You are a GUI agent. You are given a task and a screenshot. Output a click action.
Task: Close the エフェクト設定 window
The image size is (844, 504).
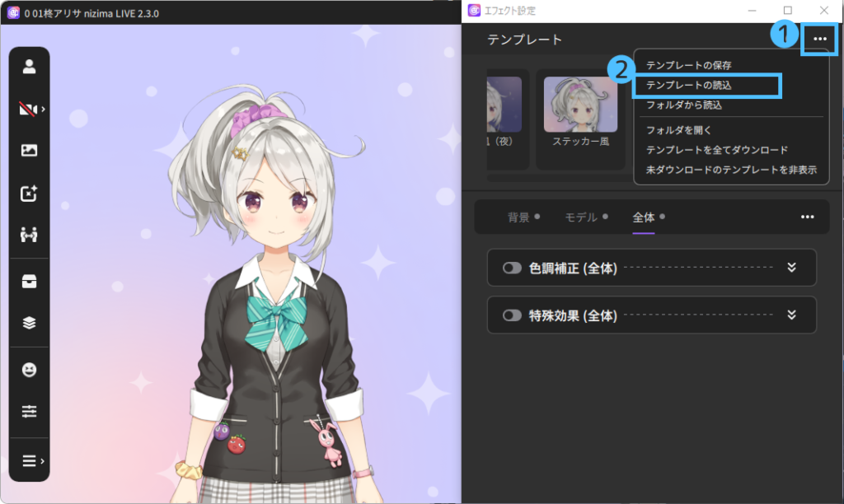(x=823, y=11)
